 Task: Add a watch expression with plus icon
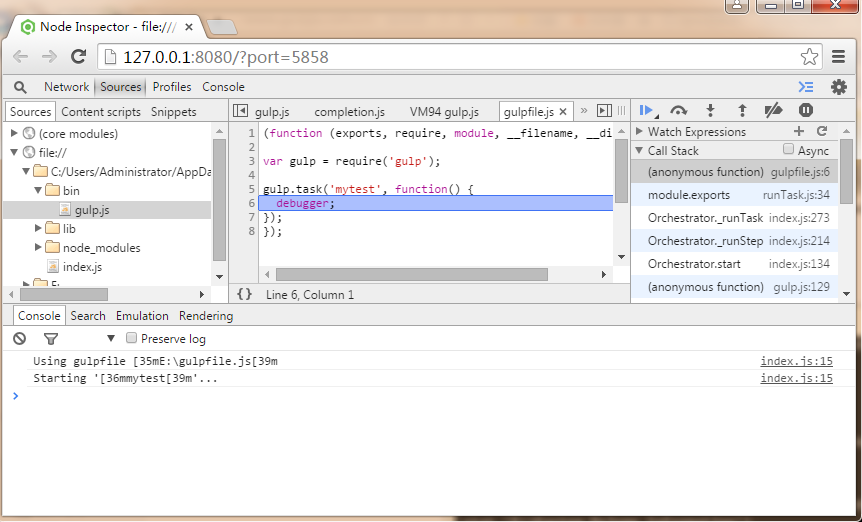[x=798, y=132]
